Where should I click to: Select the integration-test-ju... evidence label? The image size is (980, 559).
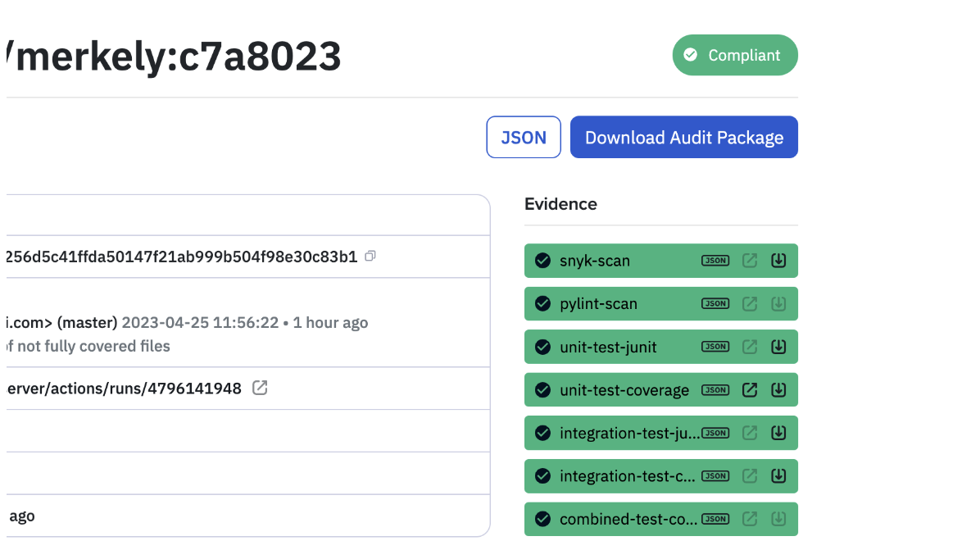(x=630, y=434)
